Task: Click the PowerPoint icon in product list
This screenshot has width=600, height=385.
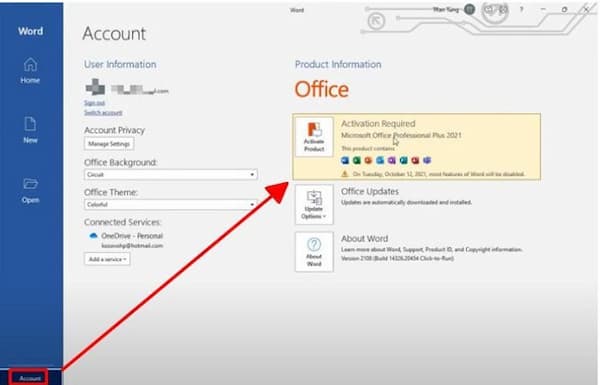Action: coord(368,160)
